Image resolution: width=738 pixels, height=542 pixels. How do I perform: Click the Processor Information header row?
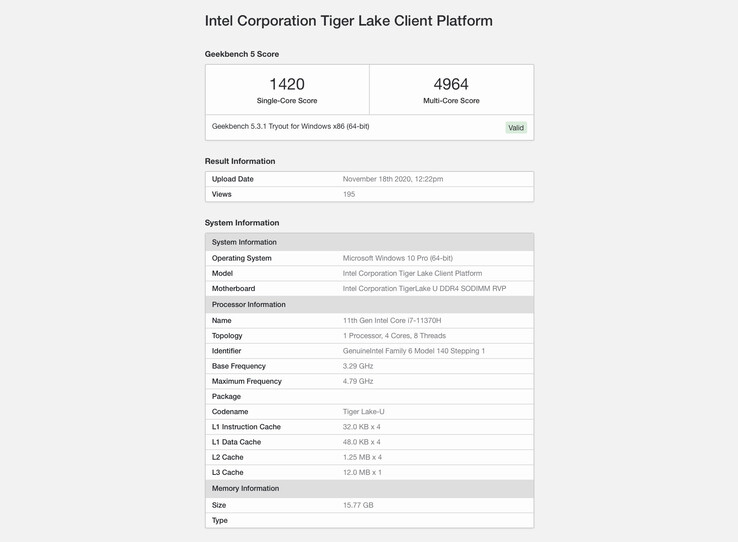[x=369, y=304]
